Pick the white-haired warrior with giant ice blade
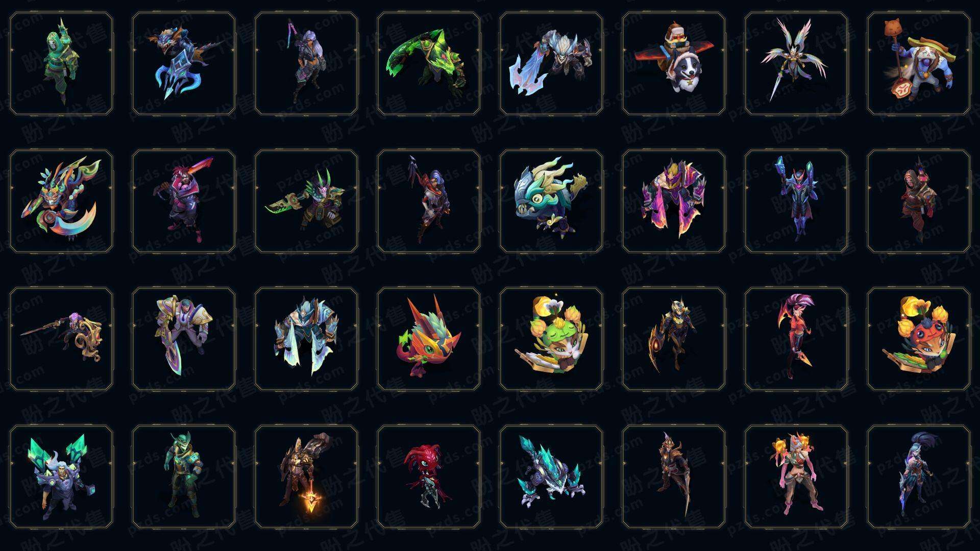This screenshot has height=551, width=980. (x=551, y=64)
